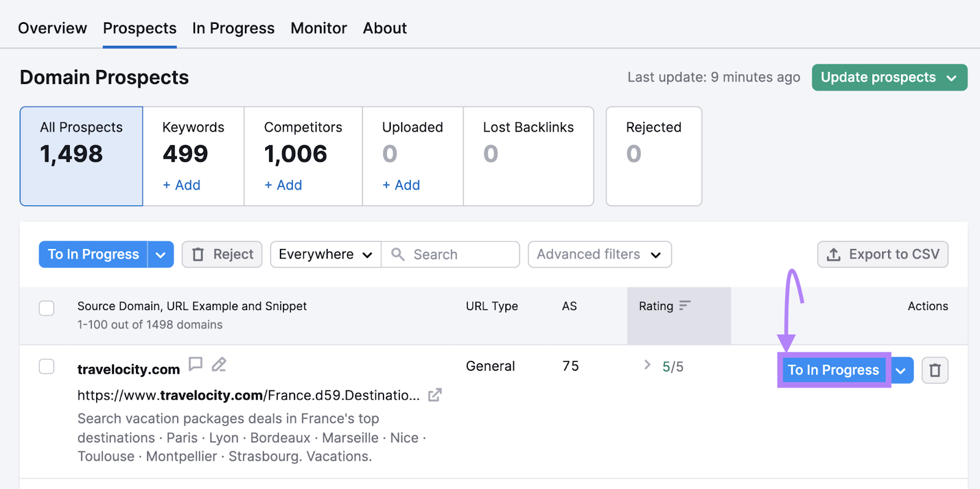Expand the Everywhere search scope dropdown
The width and height of the screenshot is (980, 489).
325,254
